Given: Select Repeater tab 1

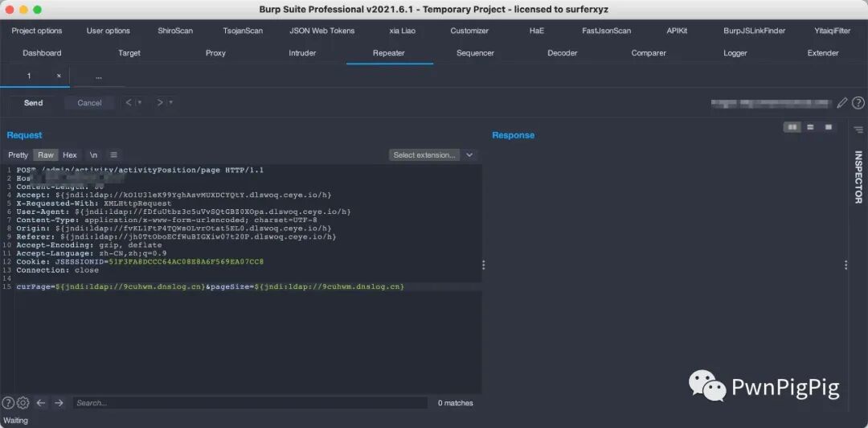Looking at the screenshot, I should click(x=29, y=76).
